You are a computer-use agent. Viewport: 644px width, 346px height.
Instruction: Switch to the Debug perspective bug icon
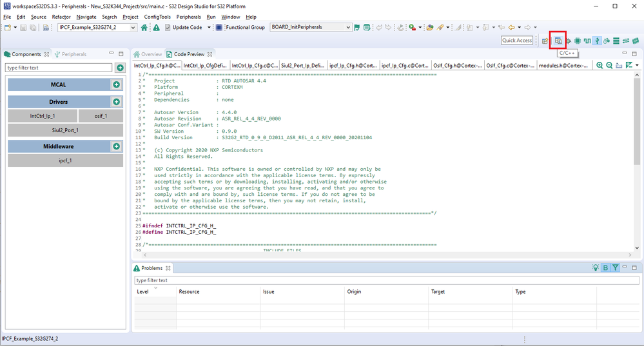click(569, 41)
